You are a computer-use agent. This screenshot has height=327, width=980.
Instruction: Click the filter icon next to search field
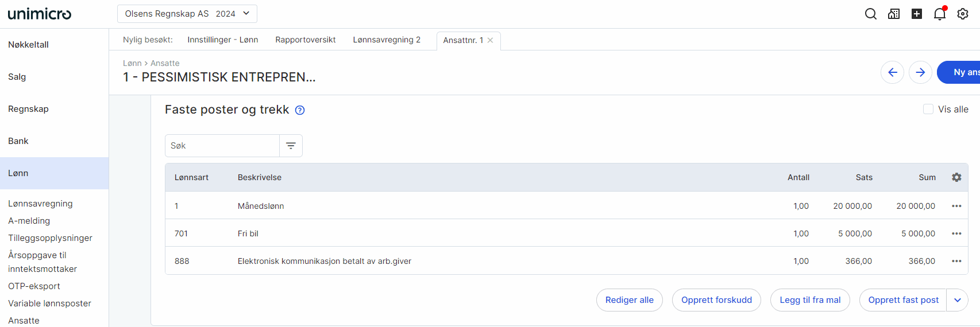pyautogui.click(x=291, y=146)
